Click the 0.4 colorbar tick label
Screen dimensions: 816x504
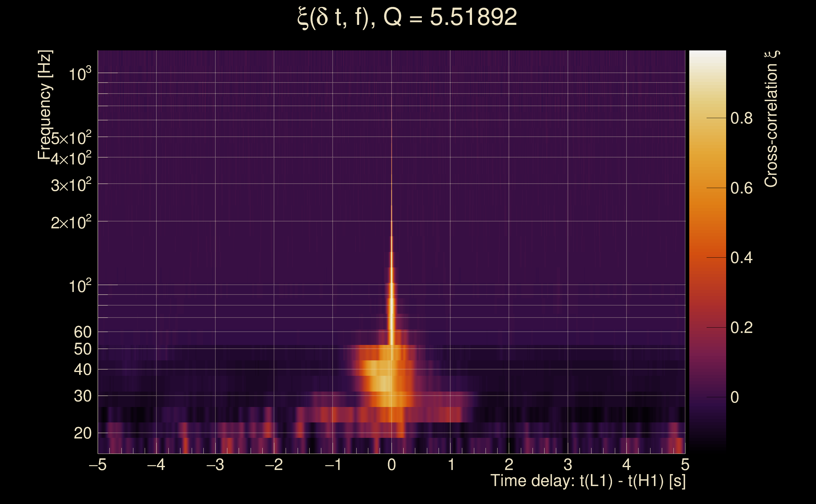click(741, 258)
